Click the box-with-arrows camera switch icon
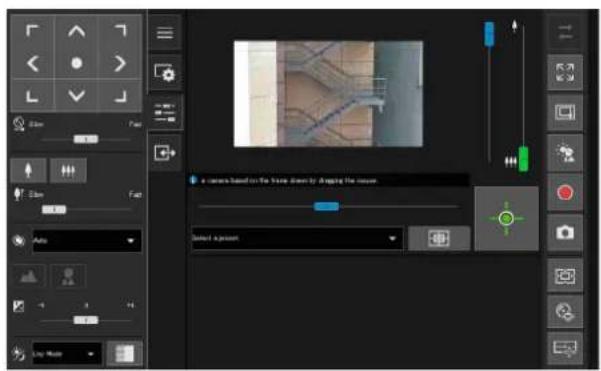The width and height of the screenshot is (601, 371). 165,153
